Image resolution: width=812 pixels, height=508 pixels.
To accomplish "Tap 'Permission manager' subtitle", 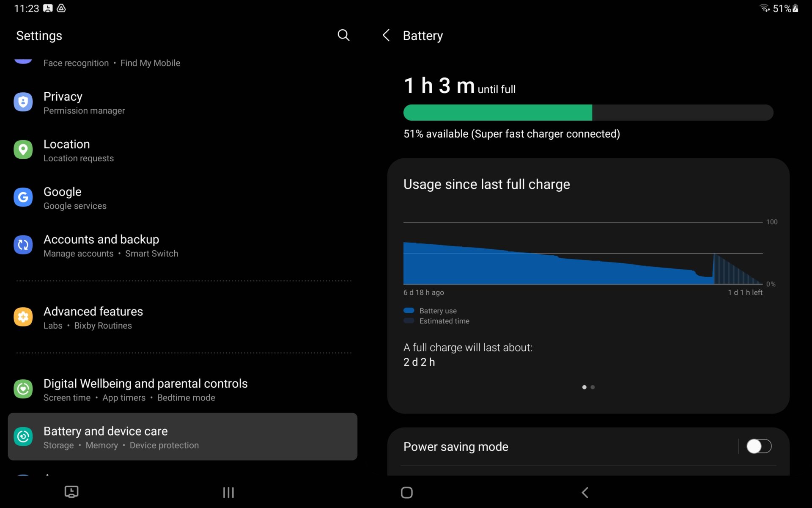I will 84,110.
